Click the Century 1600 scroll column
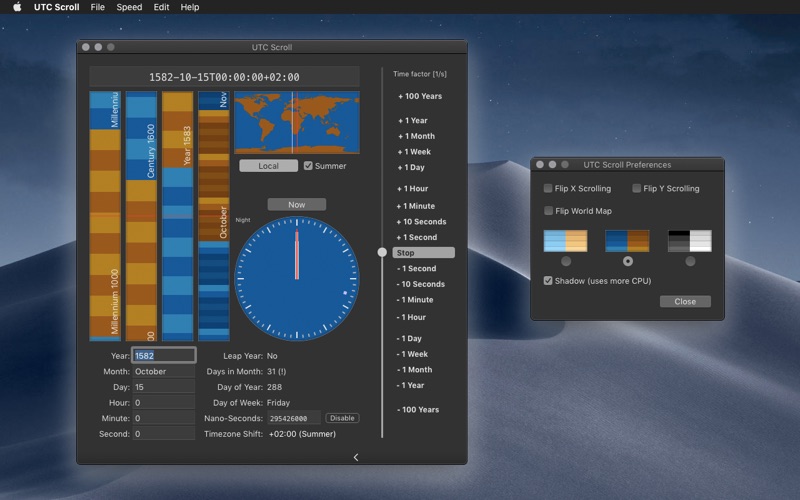The width and height of the screenshot is (800, 500). click(x=141, y=216)
